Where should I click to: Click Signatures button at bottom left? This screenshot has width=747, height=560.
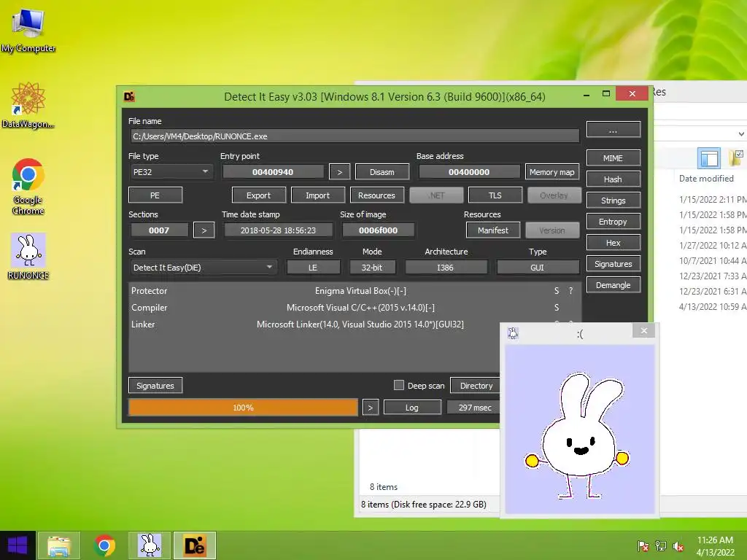click(x=155, y=385)
